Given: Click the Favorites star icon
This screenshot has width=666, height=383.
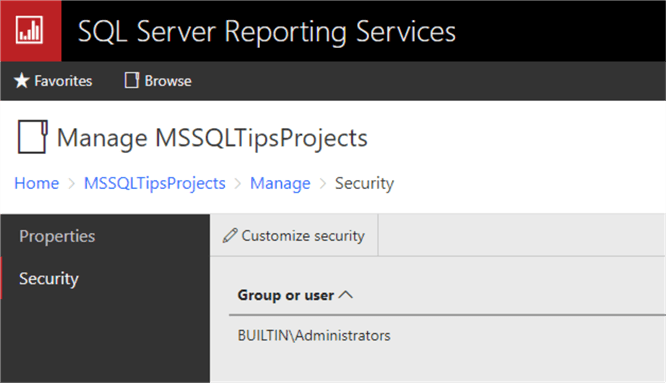Looking at the screenshot, I should (21, 81).
